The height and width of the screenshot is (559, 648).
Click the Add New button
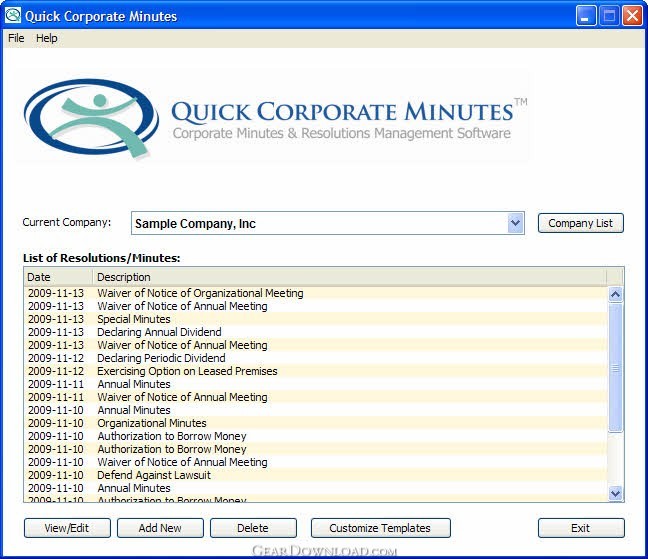pos(160,528)
